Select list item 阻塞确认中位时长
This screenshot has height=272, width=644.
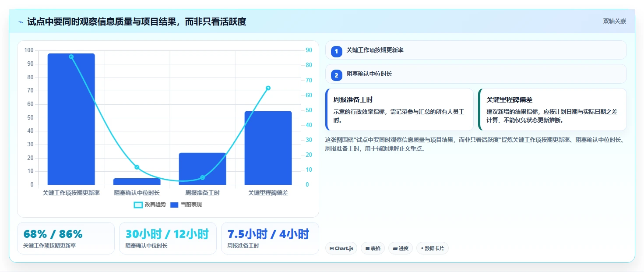pos(476,74)
